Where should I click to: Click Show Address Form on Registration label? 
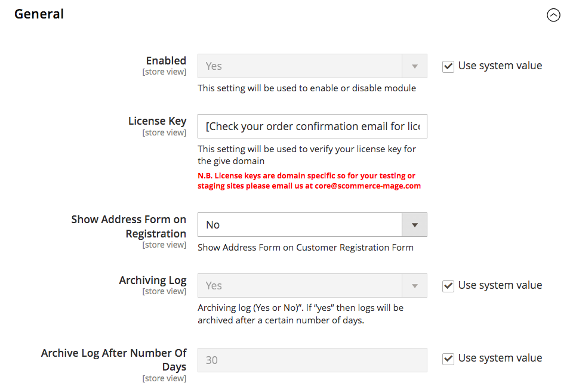tap(129, 226)
